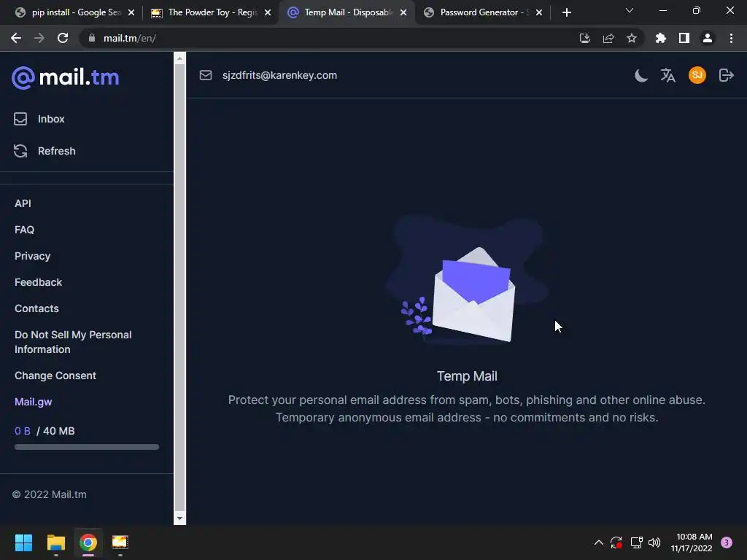Open the Inbox folder

(39, 119)
